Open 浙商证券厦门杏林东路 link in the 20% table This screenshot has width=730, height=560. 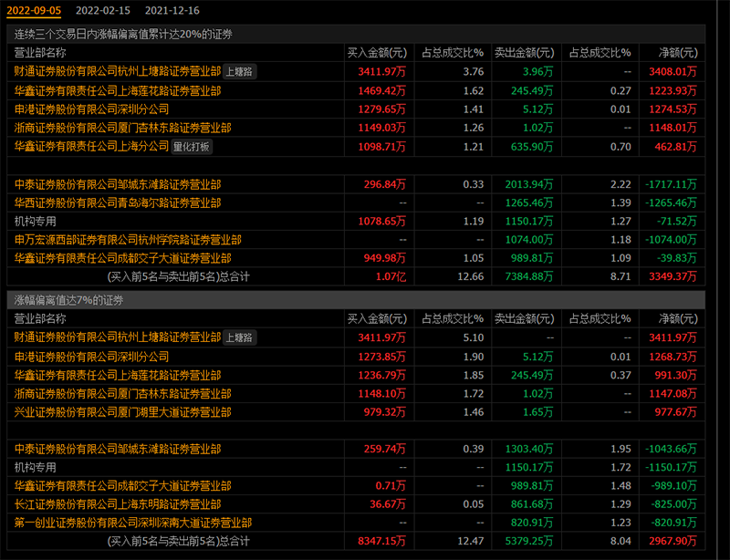(122, 128)
